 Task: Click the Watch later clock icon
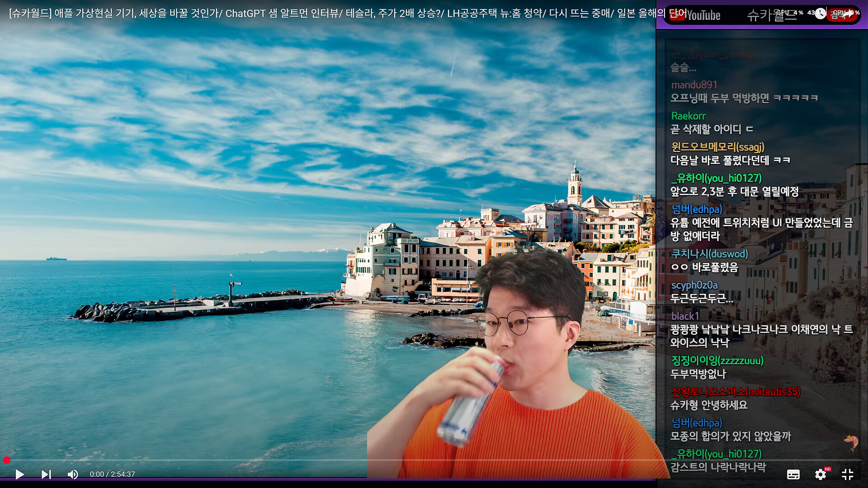[x=820, y=14]
